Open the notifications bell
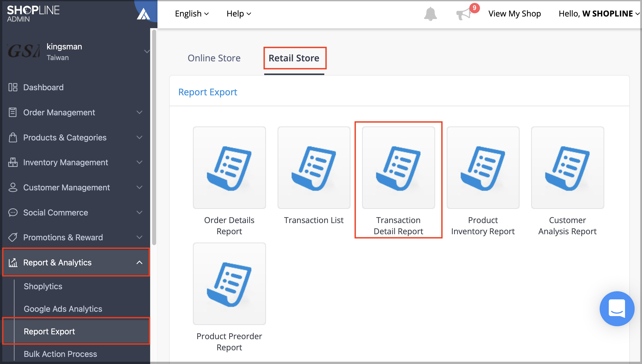Viewport: 642px width, 364px height. pyautogui.click(x=430, y=14)
